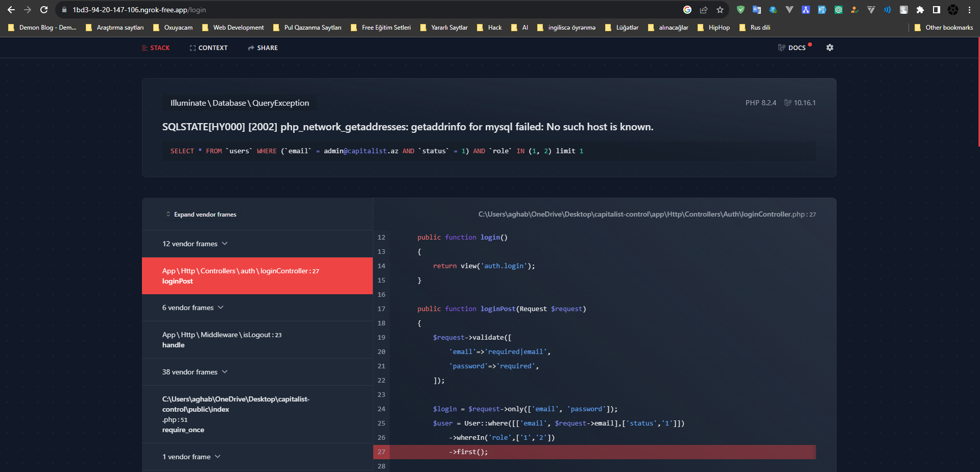980x472 pixels.
Task: Bookmark this page with the star
Action: (x=720, y=10)
